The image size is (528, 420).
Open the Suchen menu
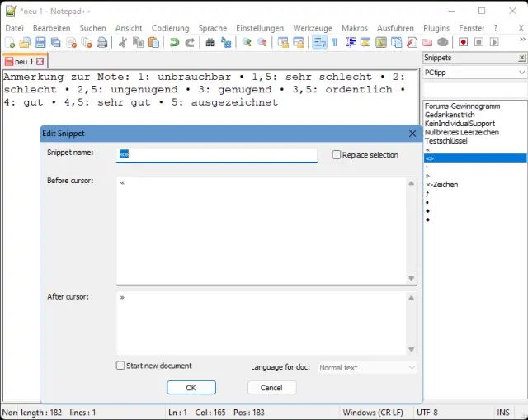[92, 28]
